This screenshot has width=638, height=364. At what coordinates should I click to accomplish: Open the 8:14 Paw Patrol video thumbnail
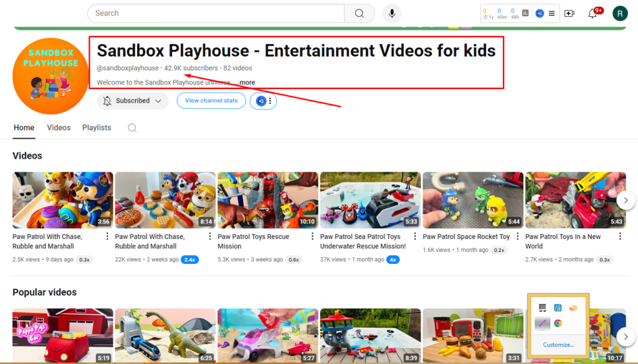(x=165, y=200)
